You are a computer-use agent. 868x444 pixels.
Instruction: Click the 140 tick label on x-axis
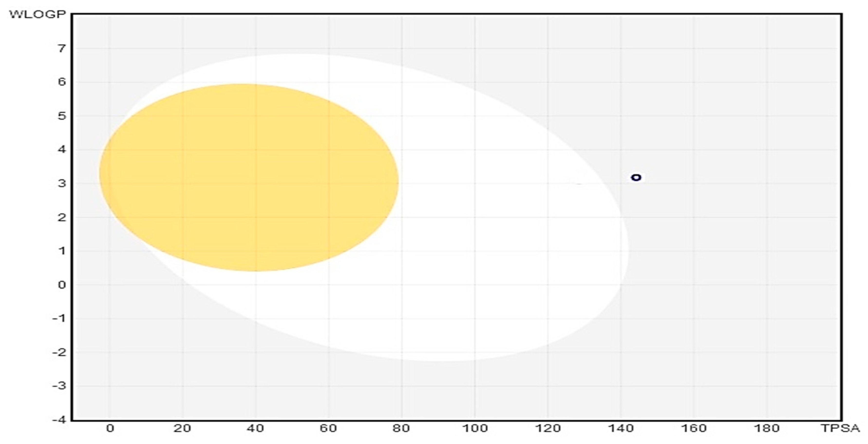coord(621,428)
